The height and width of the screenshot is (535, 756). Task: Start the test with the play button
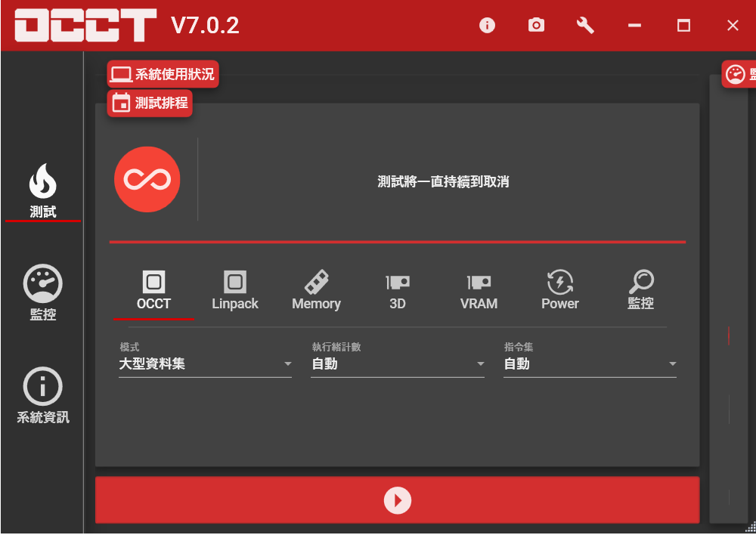pyautogui.click(x=397, y=500)
